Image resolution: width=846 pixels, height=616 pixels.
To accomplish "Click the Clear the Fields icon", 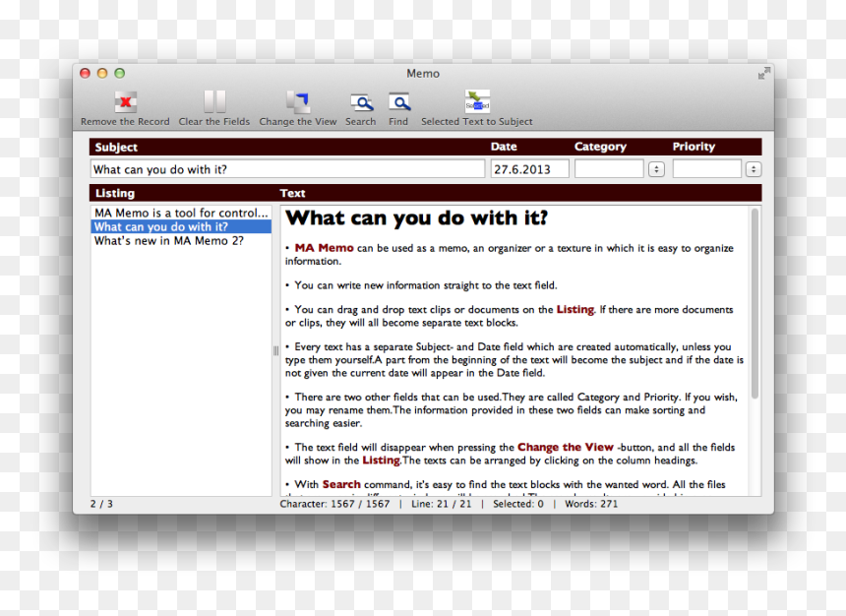I will point(214,101).
